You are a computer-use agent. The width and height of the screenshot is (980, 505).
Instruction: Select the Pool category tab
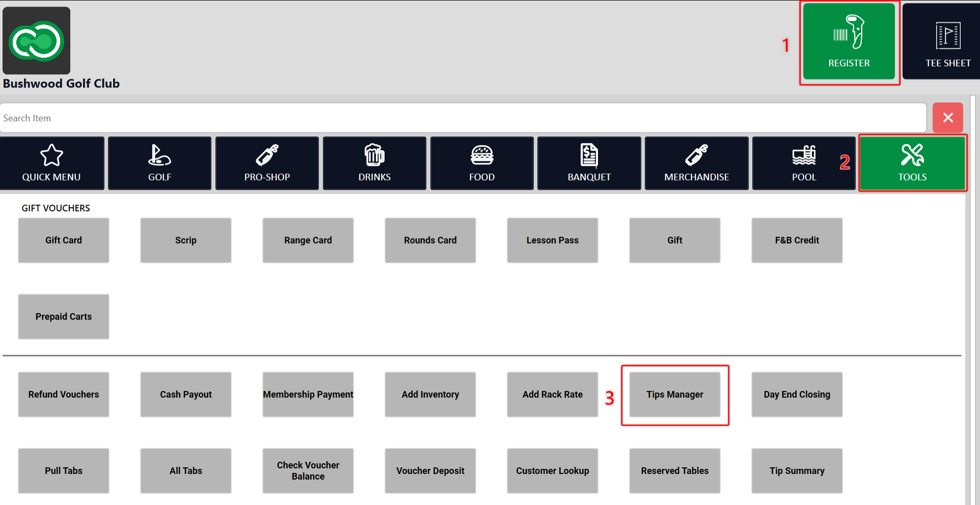(x=804, y=163)
